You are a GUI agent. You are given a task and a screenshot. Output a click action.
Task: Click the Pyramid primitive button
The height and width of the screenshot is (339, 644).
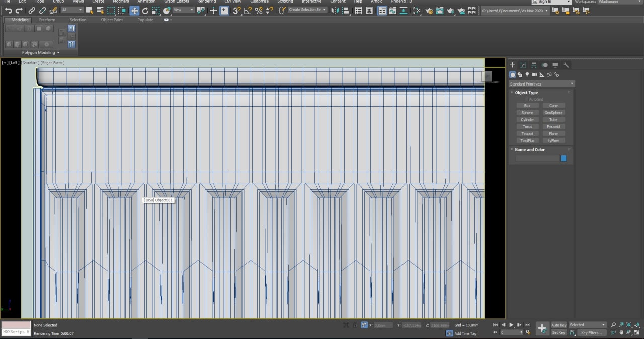pyautogui.click(x=553, y=127)
